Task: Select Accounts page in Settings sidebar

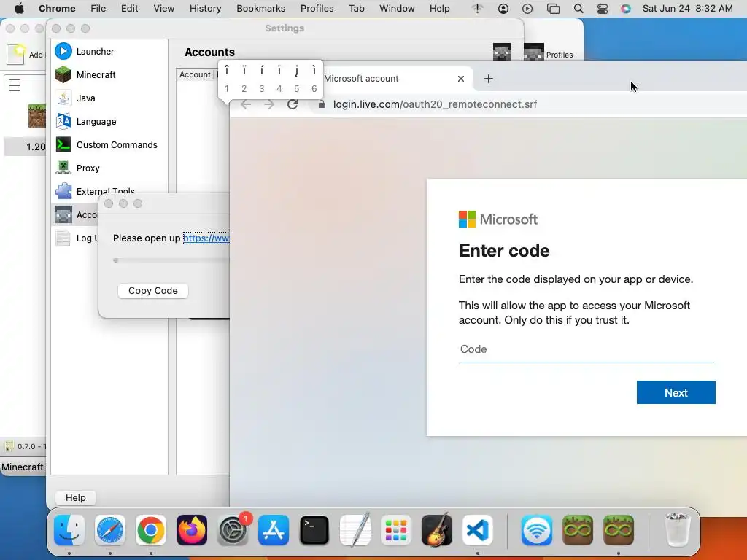Action: click(75, 215)
